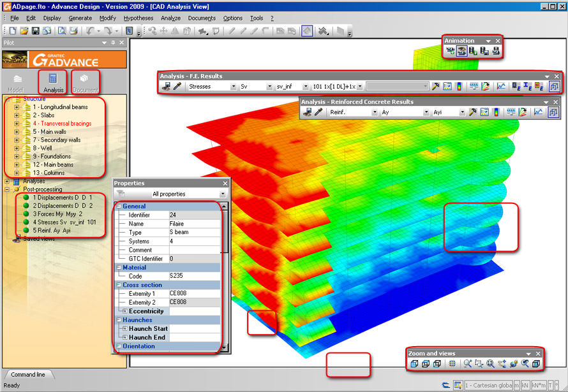Open the color scale icon in Reinforced Concrete Results toolbar
The height and width of the screenshot is (392, 568).
[x=496, y=112]
